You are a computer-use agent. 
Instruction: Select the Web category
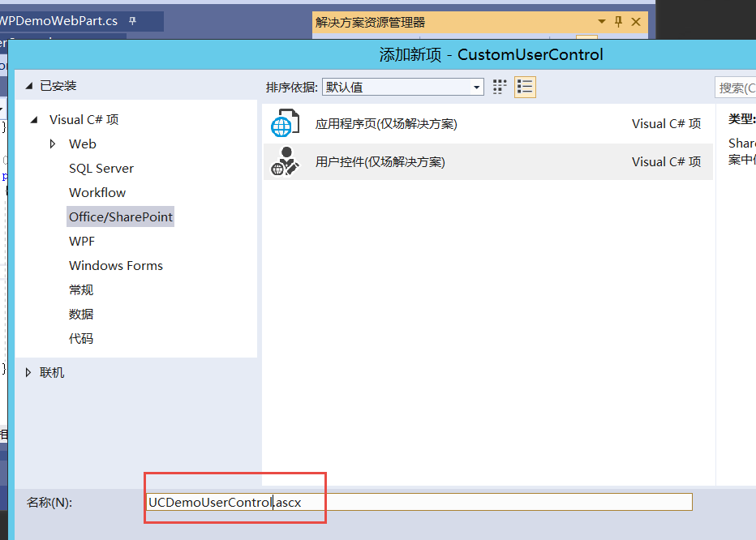[83, 144]
